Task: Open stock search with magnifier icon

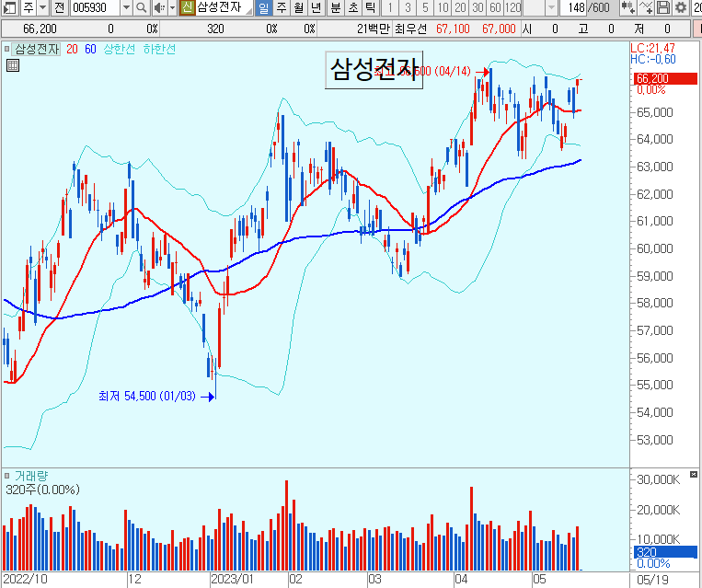Action: point(142,7)
